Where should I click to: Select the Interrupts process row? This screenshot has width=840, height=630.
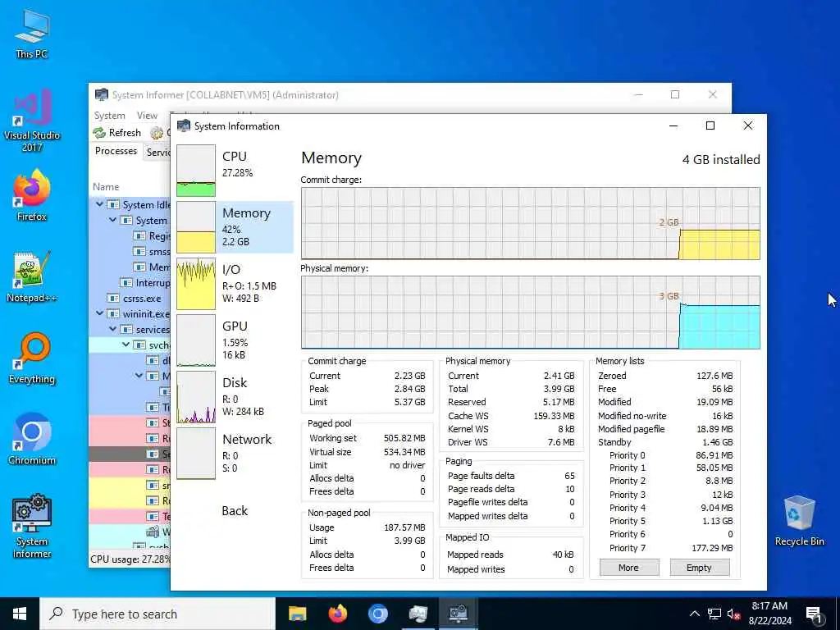pyautogui.click(x=130, y=282)
